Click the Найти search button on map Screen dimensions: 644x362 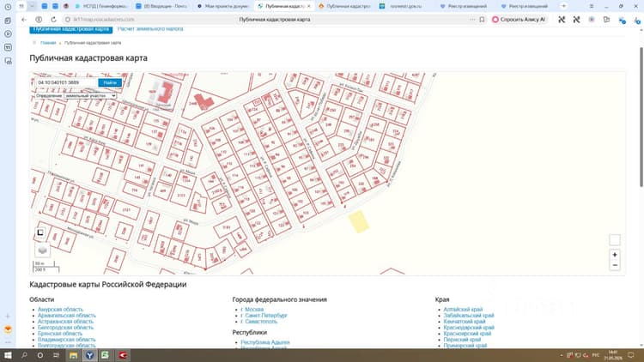click(x=110, y=82)
